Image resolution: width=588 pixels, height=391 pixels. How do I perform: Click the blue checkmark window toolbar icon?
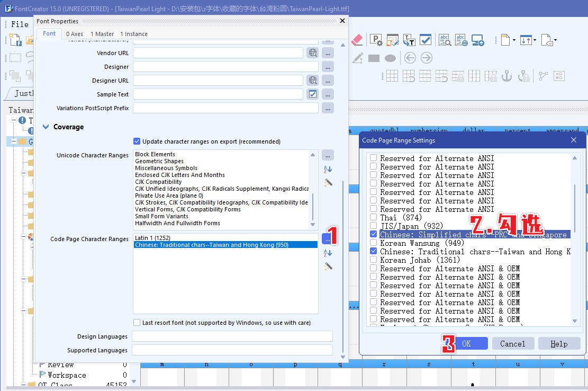click(x=425, y=40)
